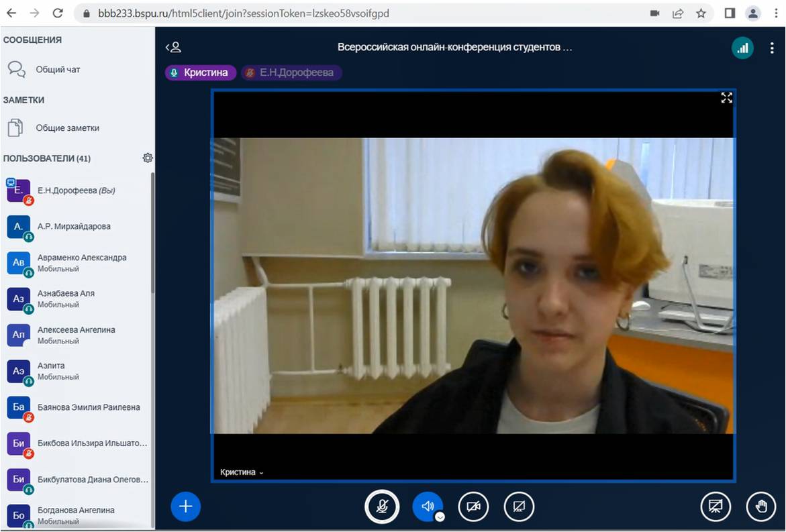This screenshot has width=786, height=532.
Task: Toggle the screen share button
Action: tap(519, 507)
